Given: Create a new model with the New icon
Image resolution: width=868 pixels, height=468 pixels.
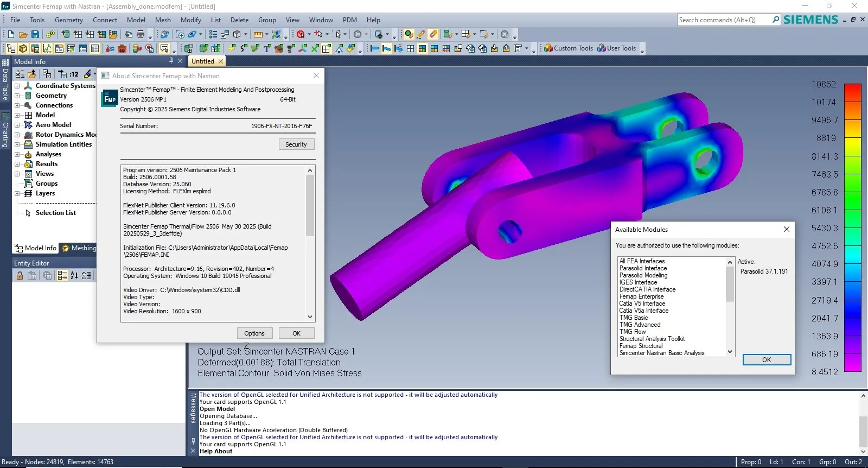Looking at the screenshot, I should [x=11, y=34].
